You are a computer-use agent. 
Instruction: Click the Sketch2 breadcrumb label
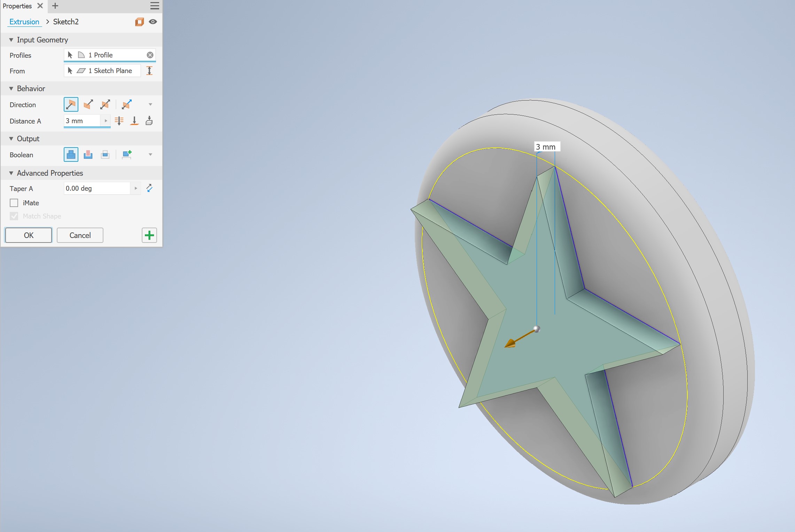[x=66, y=22]
